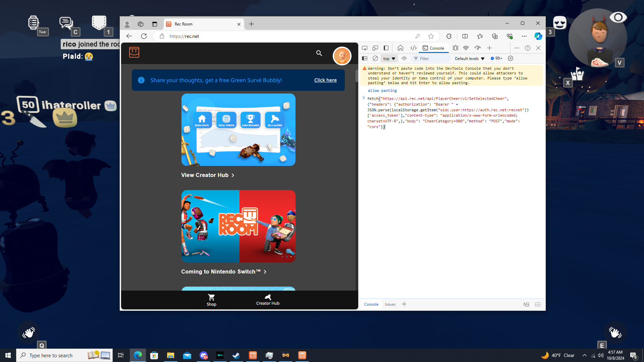Clear the console with the circle-slash icon

coord(375,58)
